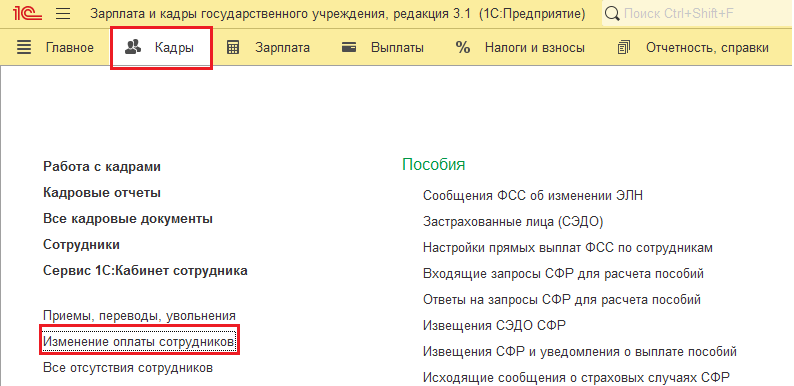The height and width of the screenshot is (386, 794).
Task: Open Сообщения ФСС об изменении ЭЛН
Action: click(533, 196)
